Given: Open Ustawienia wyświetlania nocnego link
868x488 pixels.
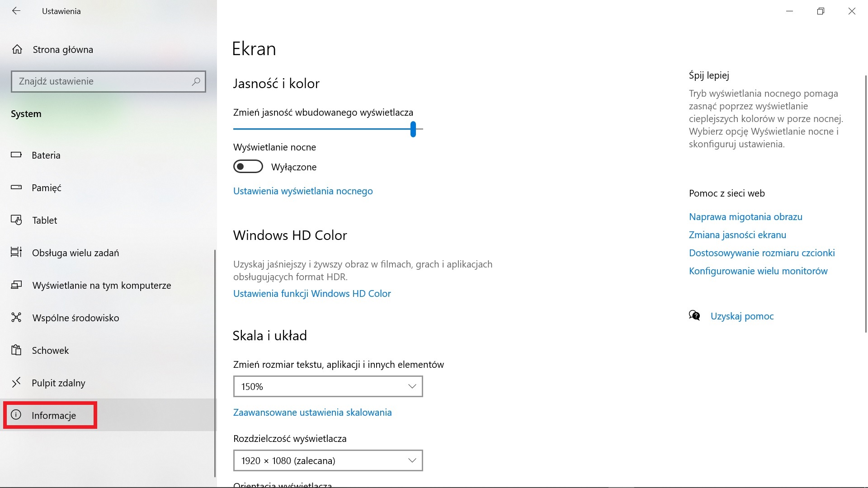Looking at the screenshot, I should (x=302, y=191).
